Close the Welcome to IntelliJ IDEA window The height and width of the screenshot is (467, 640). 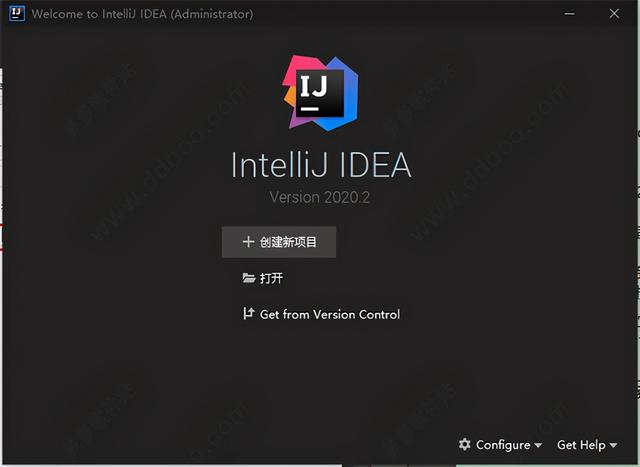614,13
